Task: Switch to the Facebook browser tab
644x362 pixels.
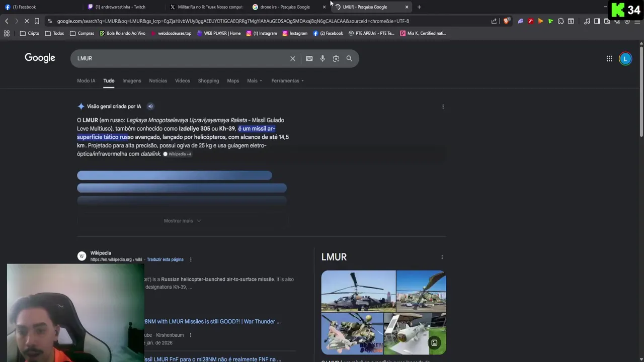Action: click(40, 7)
